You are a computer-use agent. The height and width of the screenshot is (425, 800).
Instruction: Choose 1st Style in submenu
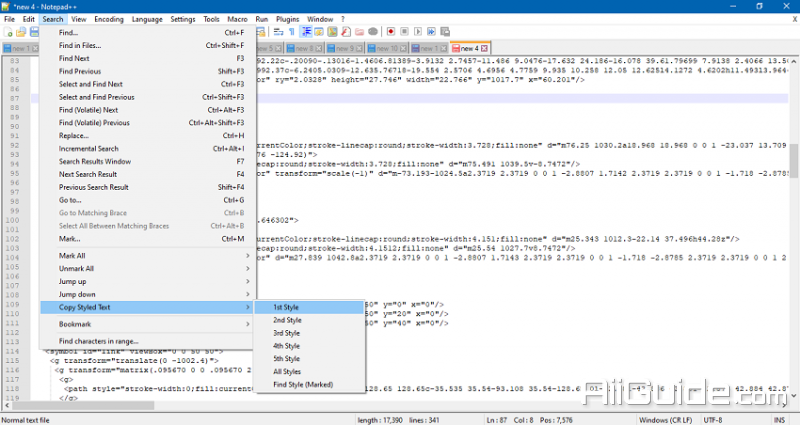(309, 307)
